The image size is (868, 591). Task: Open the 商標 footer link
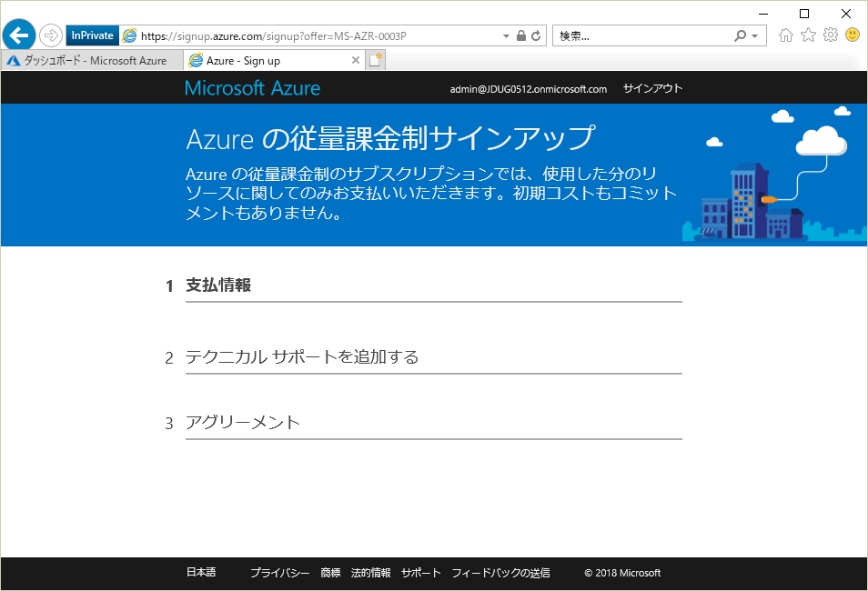(330, 573)
